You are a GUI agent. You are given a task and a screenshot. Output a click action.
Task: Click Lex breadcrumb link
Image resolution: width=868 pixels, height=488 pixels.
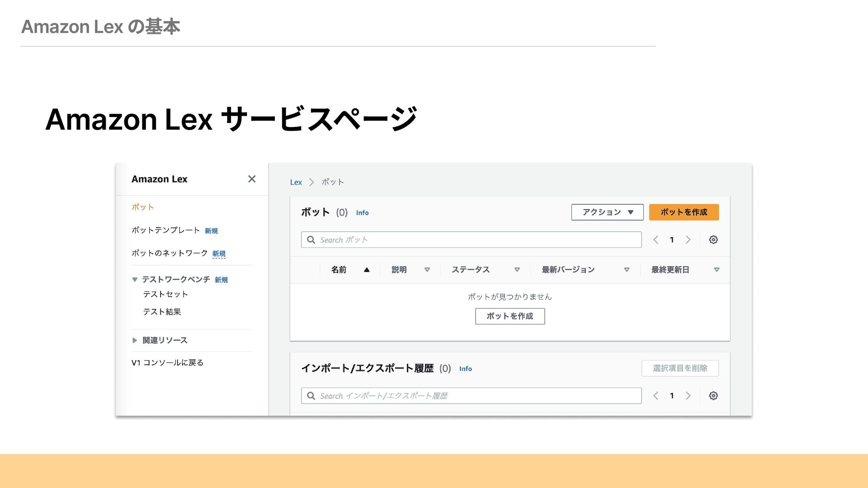point(296,182)
